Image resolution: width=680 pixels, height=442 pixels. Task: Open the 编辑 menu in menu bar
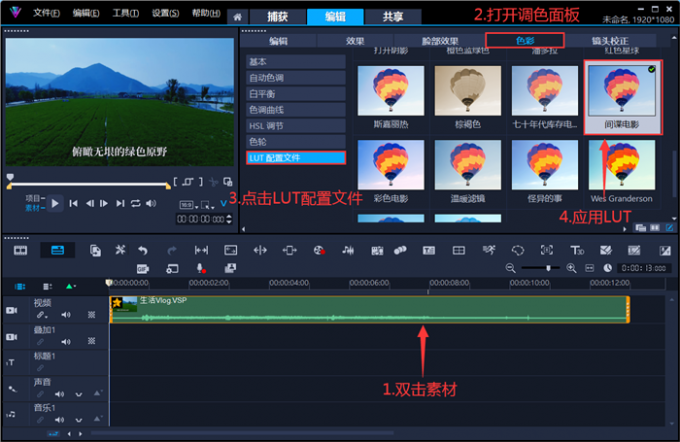tap(86, 13)
